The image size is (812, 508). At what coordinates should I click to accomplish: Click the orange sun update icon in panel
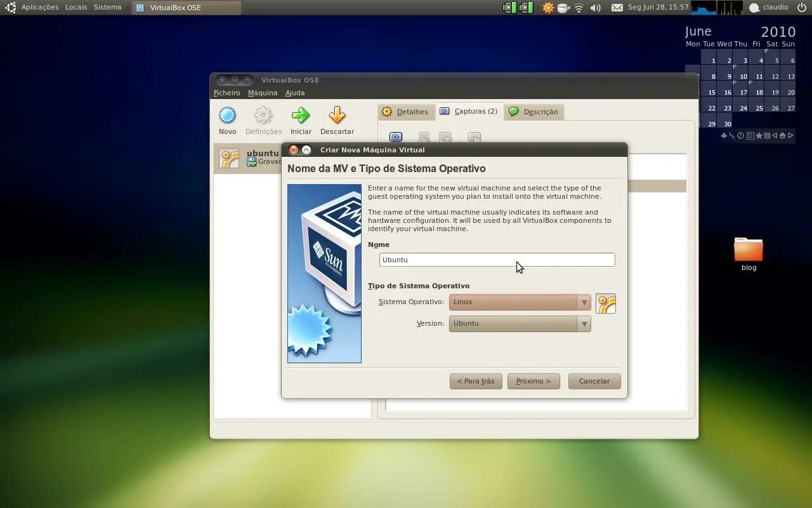point(548,8)
